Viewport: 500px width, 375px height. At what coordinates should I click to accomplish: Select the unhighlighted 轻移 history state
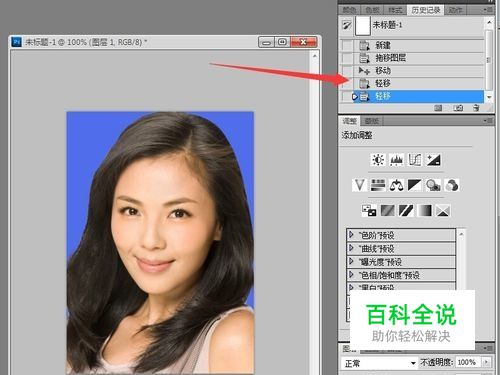(419, 83)
